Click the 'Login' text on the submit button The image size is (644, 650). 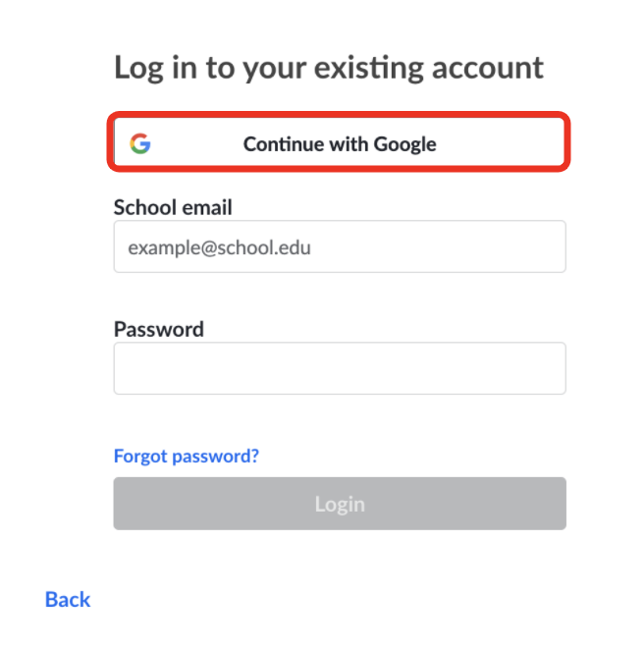tap(340, 504)
